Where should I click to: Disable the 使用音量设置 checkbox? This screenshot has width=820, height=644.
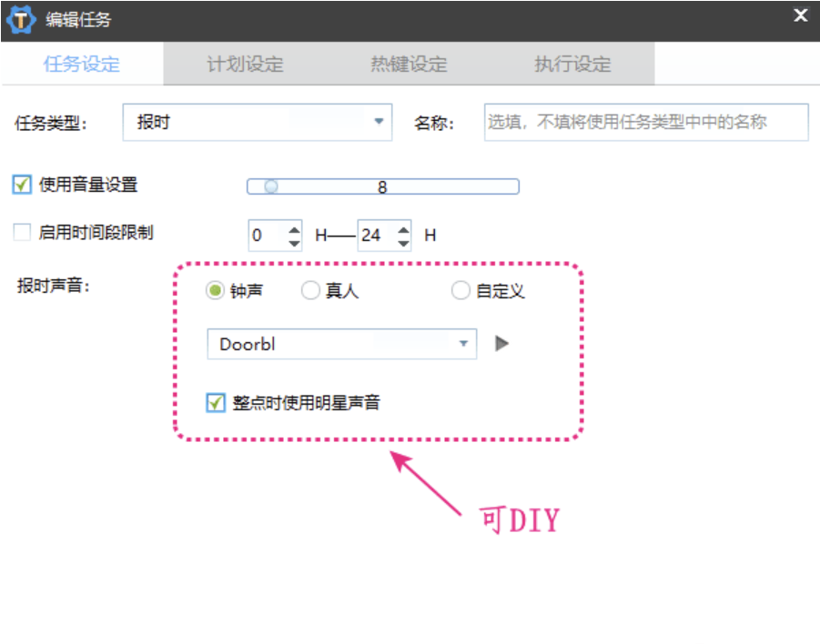[x=21, y=185]
